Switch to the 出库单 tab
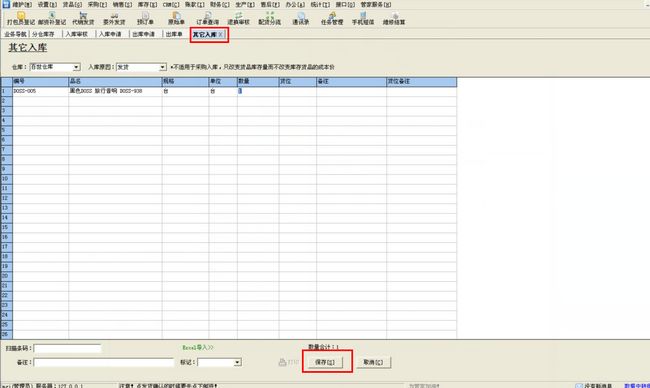Viewport: 650px width, 388px height. pyautogui.click(x=174, y=34)
